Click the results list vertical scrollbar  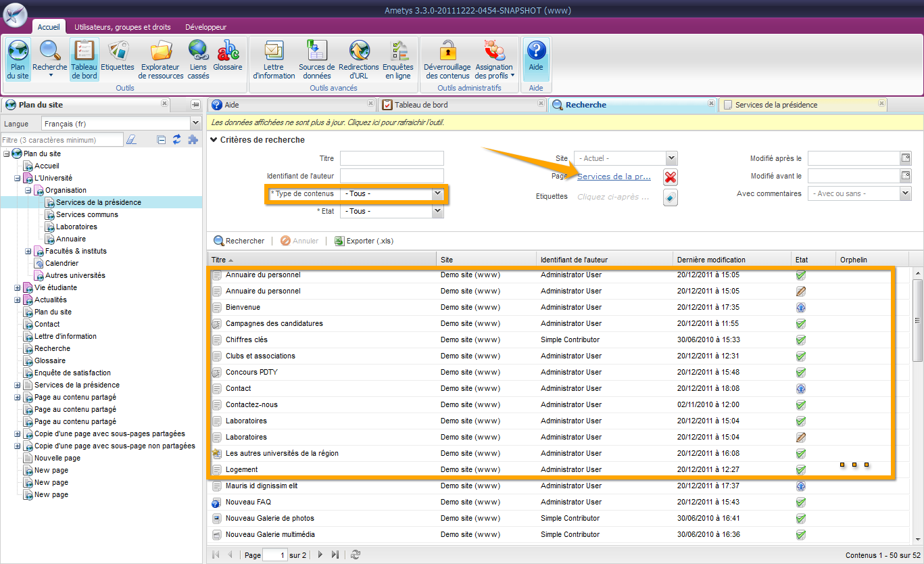[x=917, y=319]
